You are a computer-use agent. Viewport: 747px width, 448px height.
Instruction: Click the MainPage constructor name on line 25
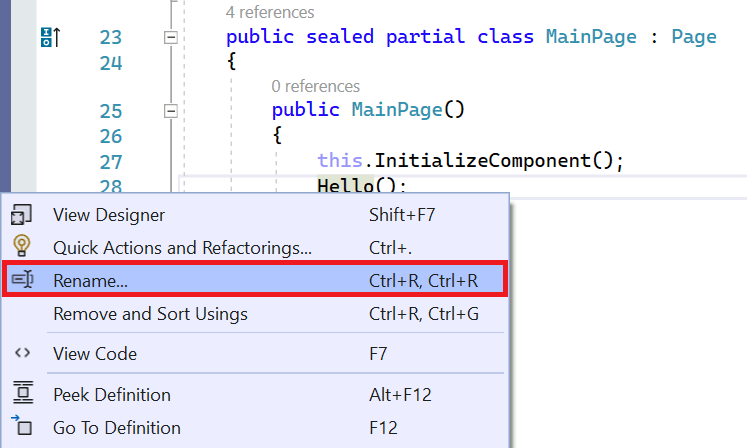(x=397, y=110)
